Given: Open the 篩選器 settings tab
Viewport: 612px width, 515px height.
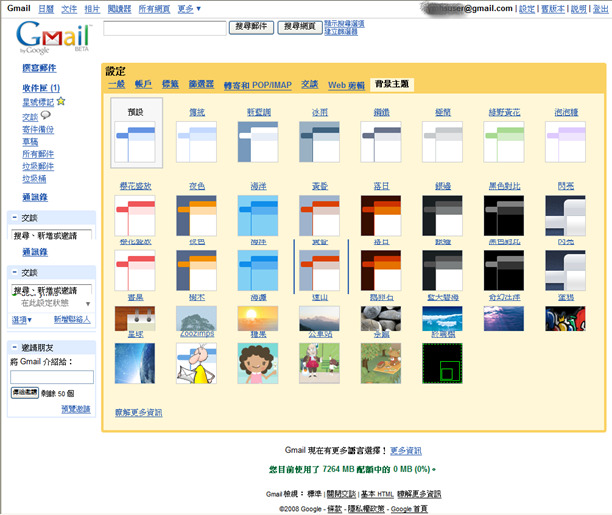Looking at the screenshot, I should (x=201, y=84).
